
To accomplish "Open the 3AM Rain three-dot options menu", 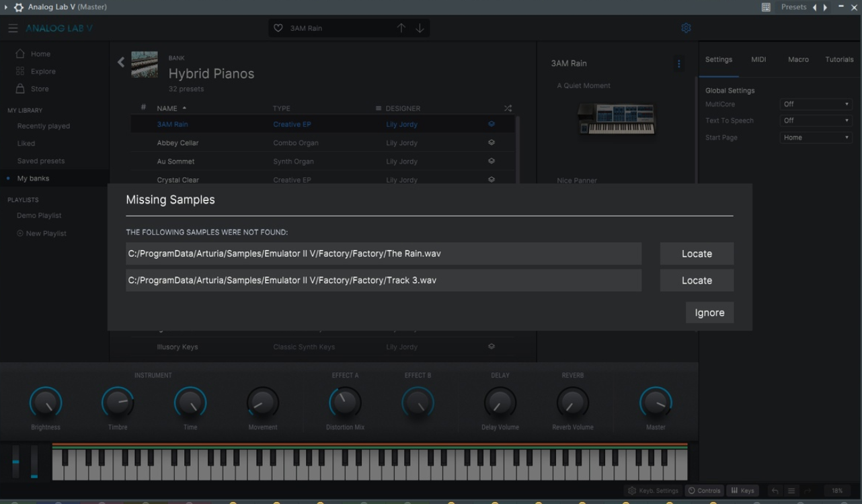I will (x=678, y=64).
